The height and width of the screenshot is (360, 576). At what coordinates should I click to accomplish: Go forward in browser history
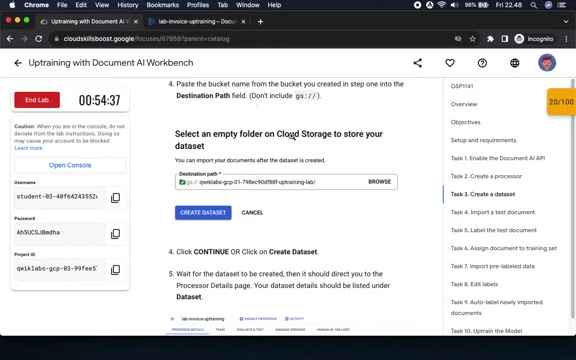24,39
